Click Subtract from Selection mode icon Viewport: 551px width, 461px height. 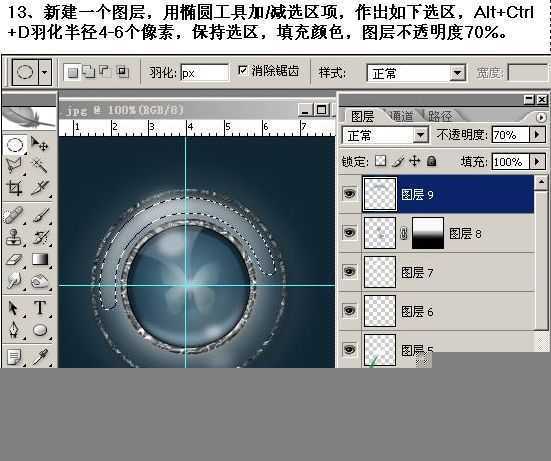[105, 71]
